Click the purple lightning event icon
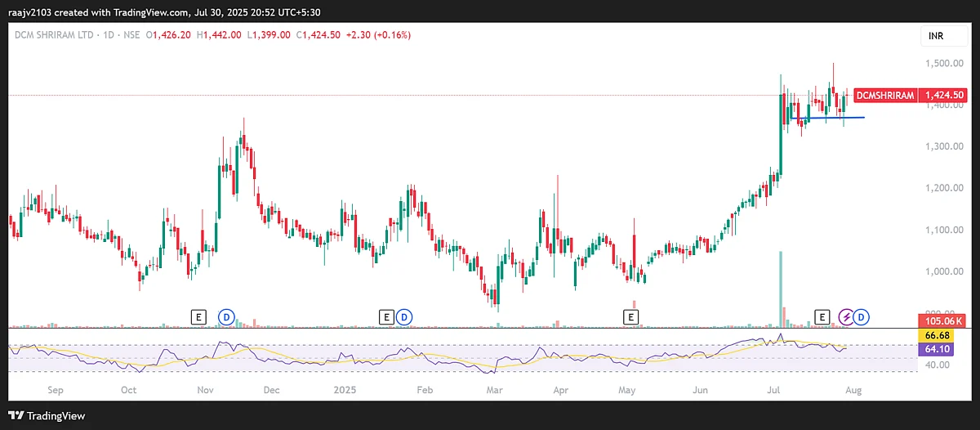 (847, 316)
